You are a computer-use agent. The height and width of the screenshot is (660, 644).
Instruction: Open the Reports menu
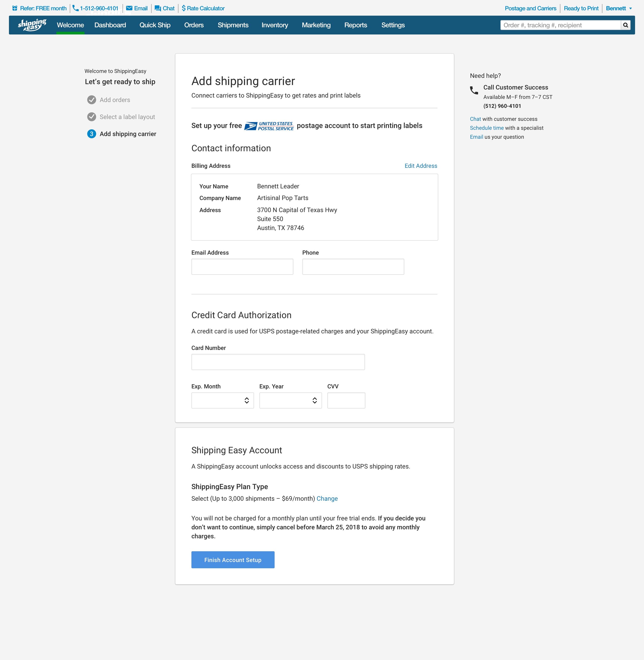[x=355, y=25]
